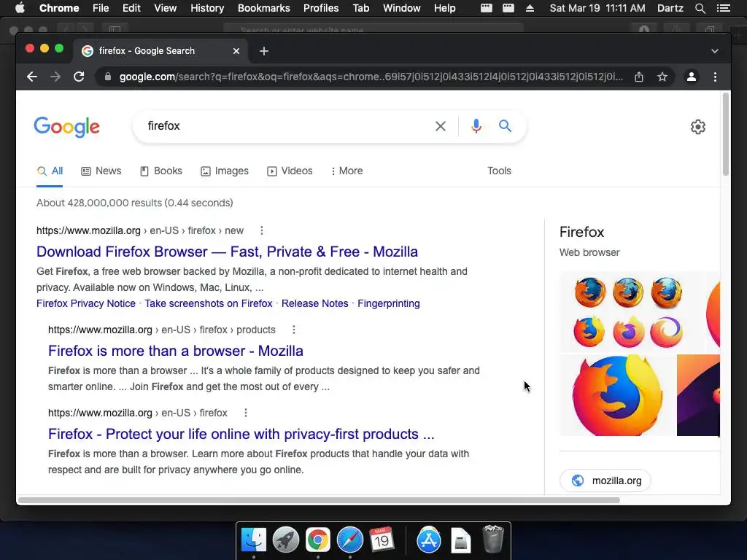Click the Firefox knowledge panel title

[581, 232]
